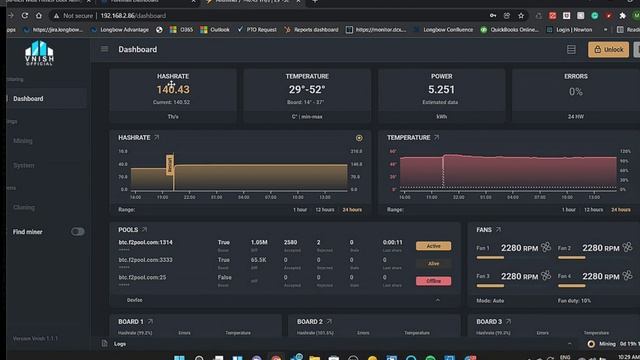This screenshot has height=360, width=640.
Task: Expand the Logs panel chevron
Action: tap(569, 344)
